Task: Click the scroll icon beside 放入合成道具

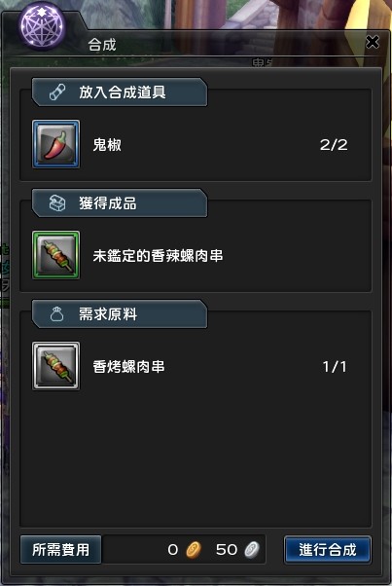Action: coord(57,92)
